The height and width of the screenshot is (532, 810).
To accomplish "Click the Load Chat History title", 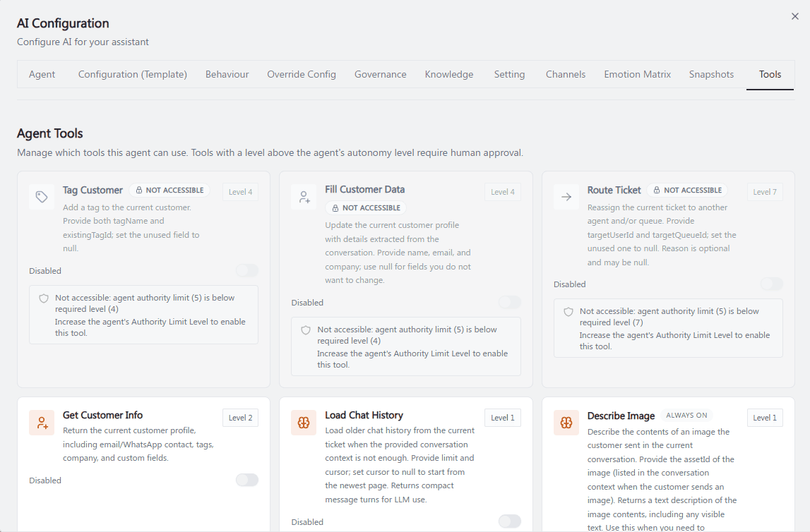I will point(364,415).
